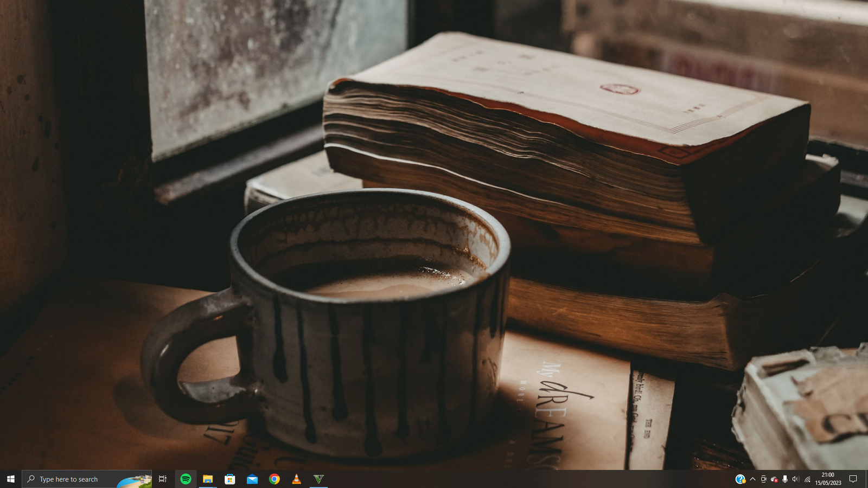Open the Mail app on taskbar
This screenshot has height=488, width=868.
point(252,479)
